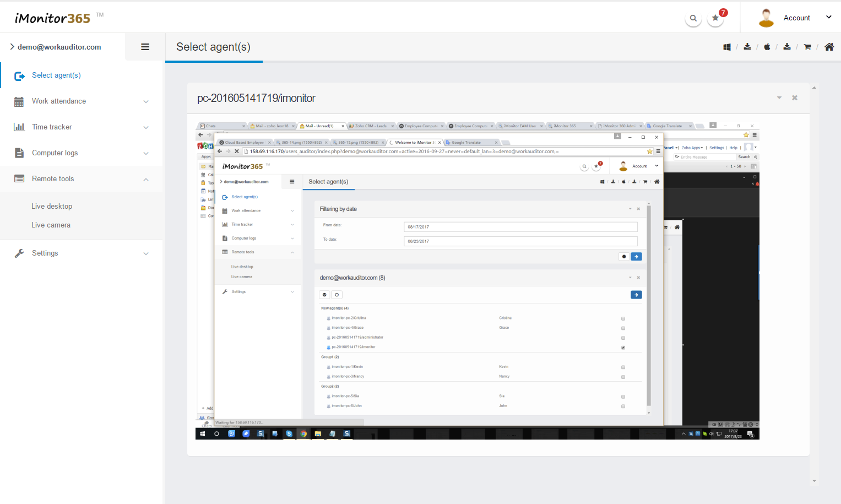Open the shopping cart icon

tap(807, 47)
